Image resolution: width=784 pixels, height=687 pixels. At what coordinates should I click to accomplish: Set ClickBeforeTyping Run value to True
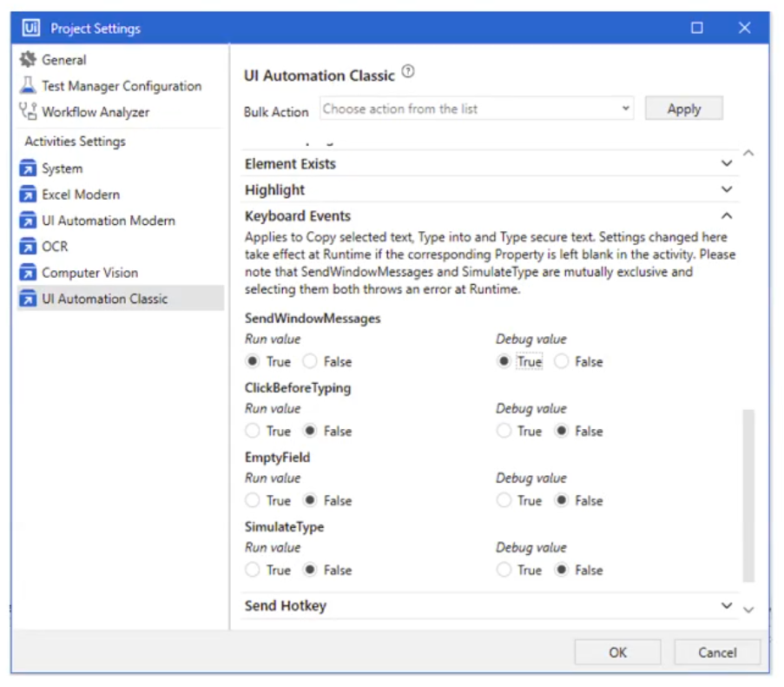pos(253,431)
